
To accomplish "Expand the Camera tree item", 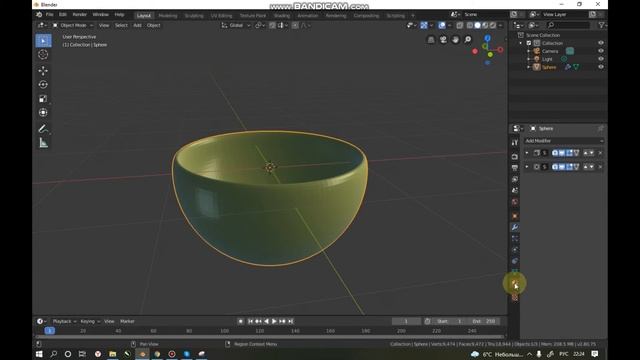I will pyautogui.click(x=529, y=51).
